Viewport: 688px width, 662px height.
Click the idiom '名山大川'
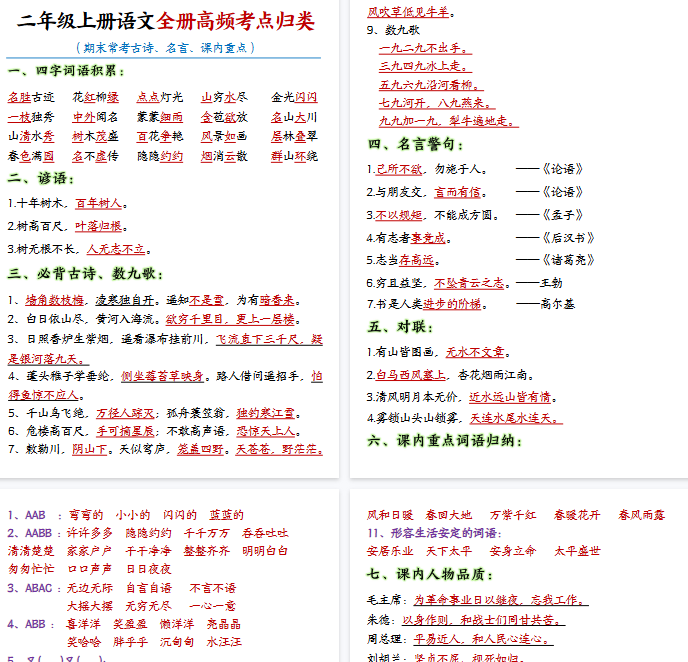[294, 117]
